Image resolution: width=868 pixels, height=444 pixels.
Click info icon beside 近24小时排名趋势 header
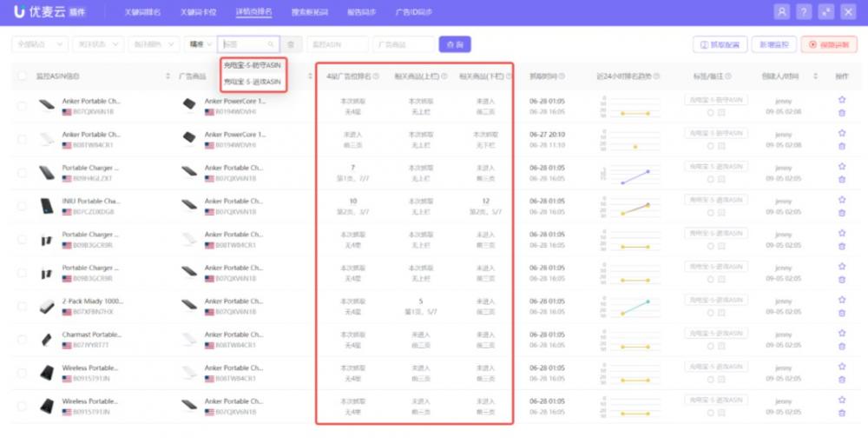click(656, 76)
